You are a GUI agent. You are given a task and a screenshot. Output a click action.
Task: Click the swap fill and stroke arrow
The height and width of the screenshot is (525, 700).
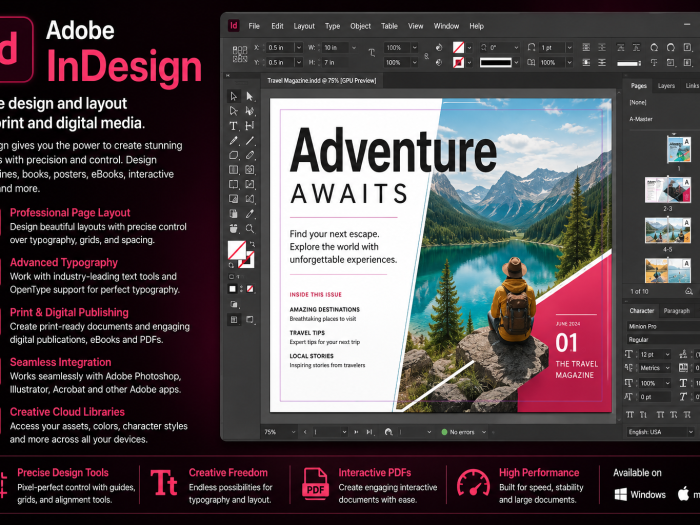(x=253, y=244)
